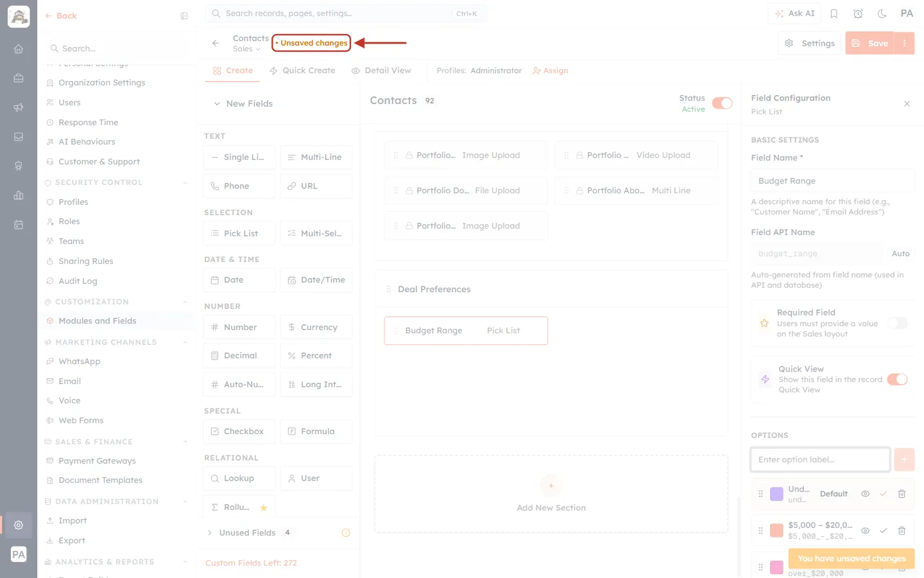Delete the $5,000 - $20,000 option

pos(902,530)
